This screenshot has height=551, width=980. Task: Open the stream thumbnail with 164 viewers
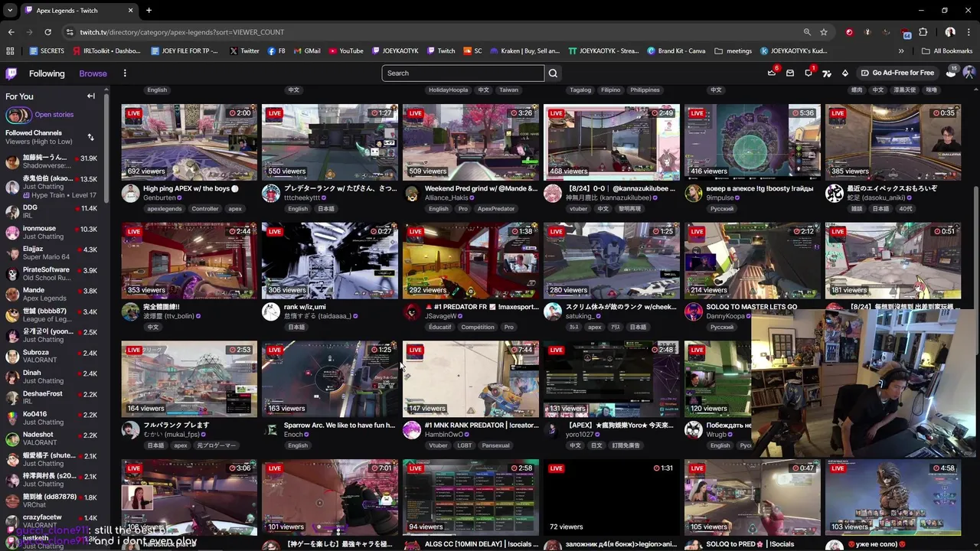[189, 380]
